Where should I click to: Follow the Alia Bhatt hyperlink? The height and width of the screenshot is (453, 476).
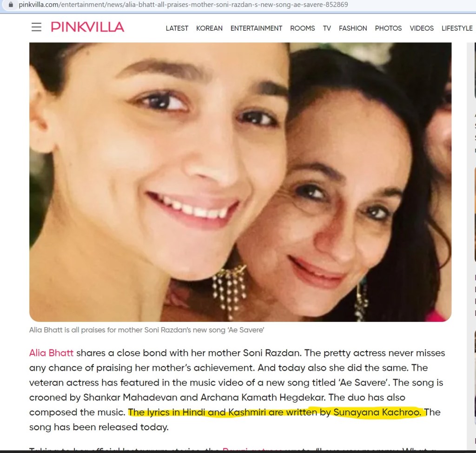pos(51,353)
